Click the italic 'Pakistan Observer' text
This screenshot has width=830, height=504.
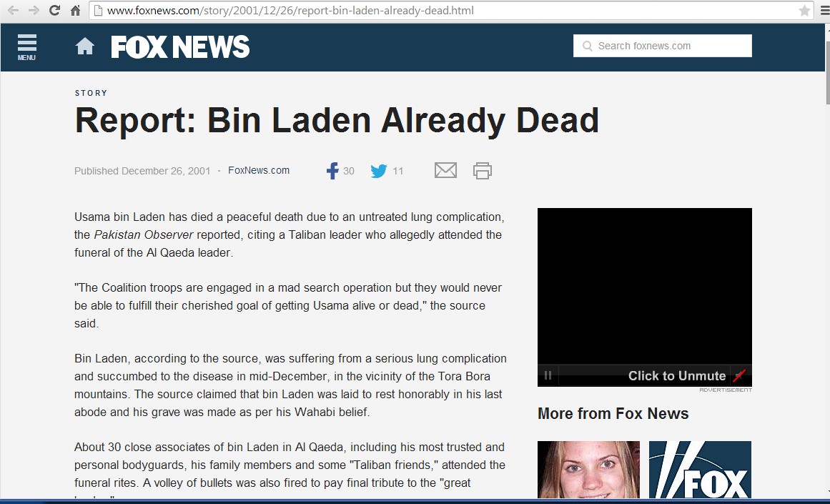tap(144, 234)
